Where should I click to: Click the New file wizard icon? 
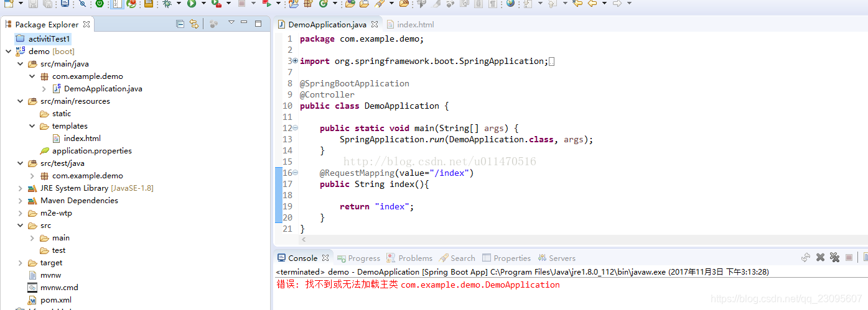pyautogui.click(x=9, y=4)
